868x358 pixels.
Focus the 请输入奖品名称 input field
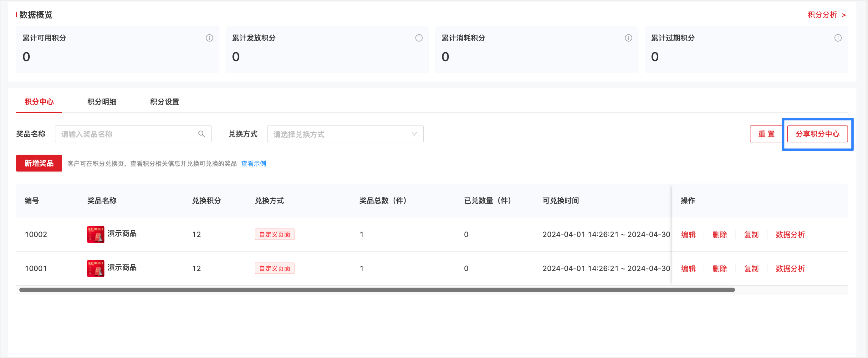[x=133, y=134]
